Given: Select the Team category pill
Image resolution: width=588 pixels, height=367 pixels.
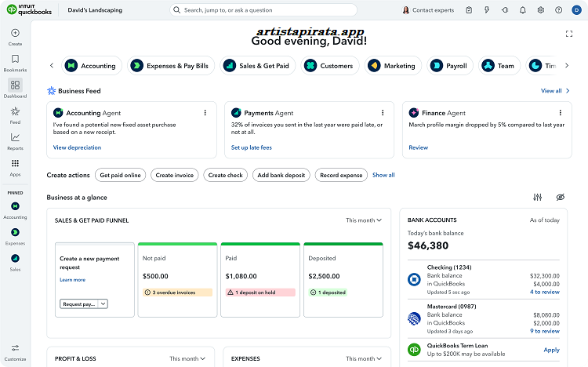Looking at the screenshot, I should click(x=499, y=66).
